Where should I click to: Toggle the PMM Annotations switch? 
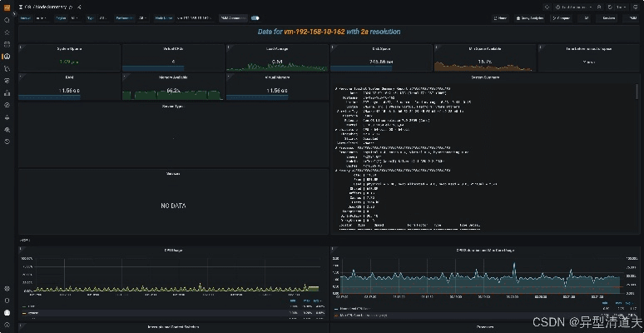pyautogui.click(x=255, y=17)
